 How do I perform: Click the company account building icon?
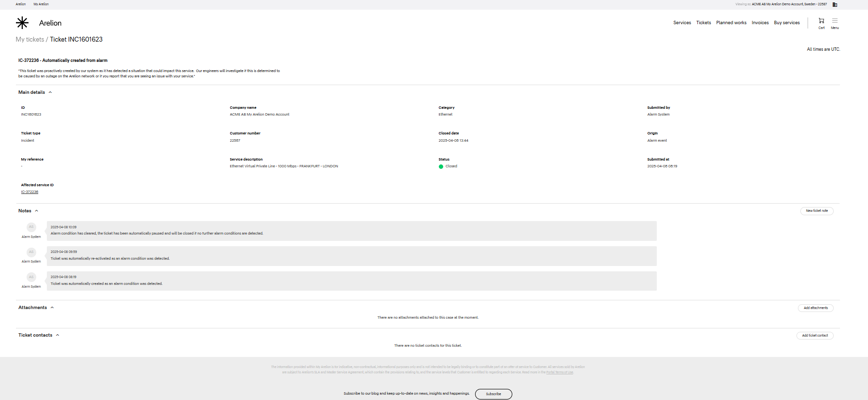tap(835, 4)
